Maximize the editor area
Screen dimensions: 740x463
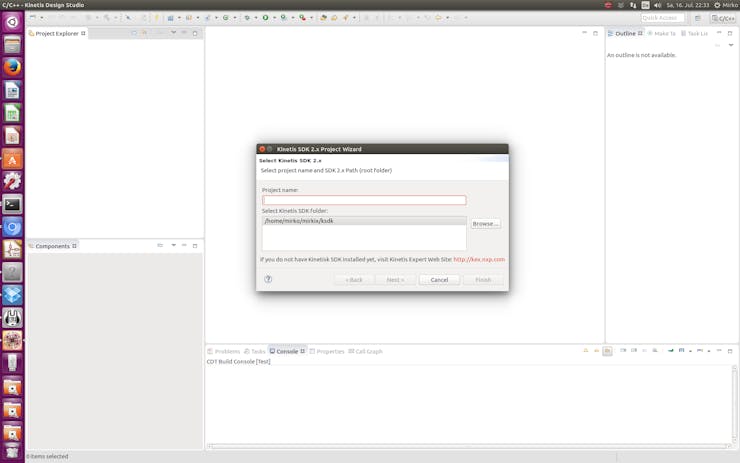coord(596,33)
